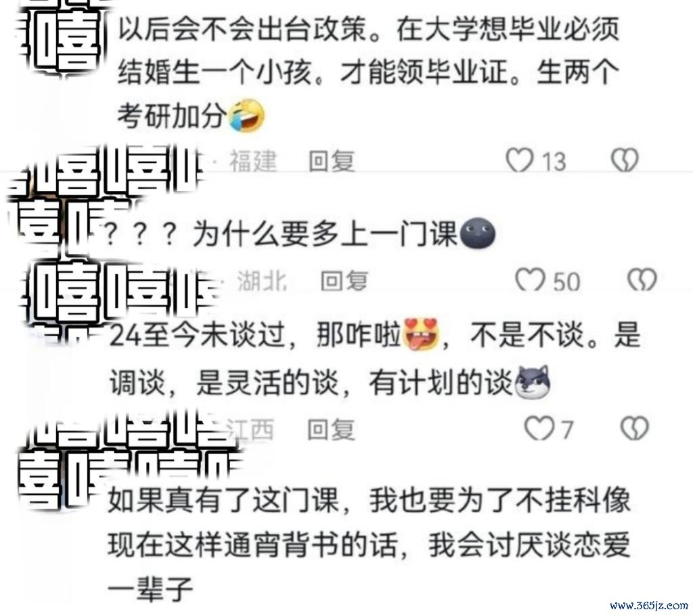This screenshot has height=616, width=693.
Task: Tap the laughing-crying emoji after 考研加分
Action: click(246, 116)
